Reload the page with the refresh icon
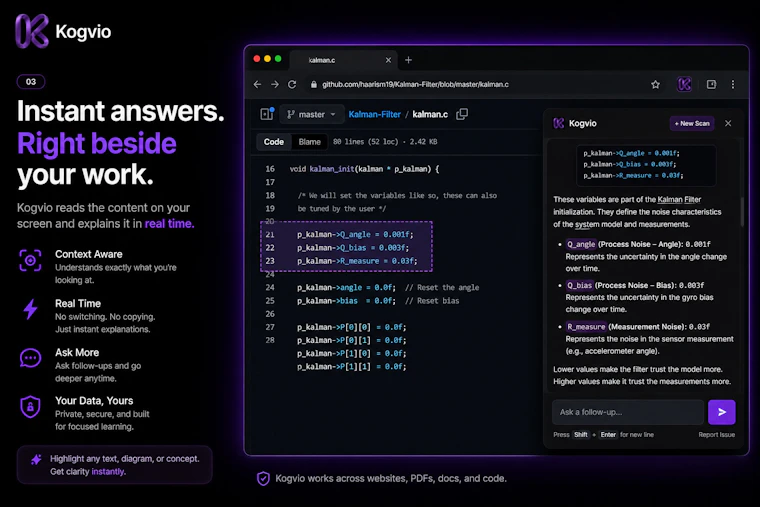760x507 pixels. [x=292, y=84]
